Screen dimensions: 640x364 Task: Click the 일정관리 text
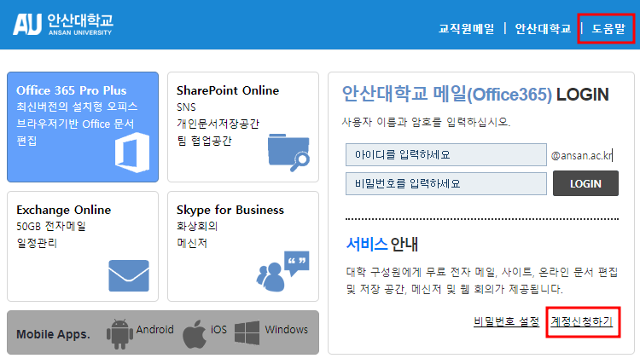pyautogui.click(x=37, y=243)
